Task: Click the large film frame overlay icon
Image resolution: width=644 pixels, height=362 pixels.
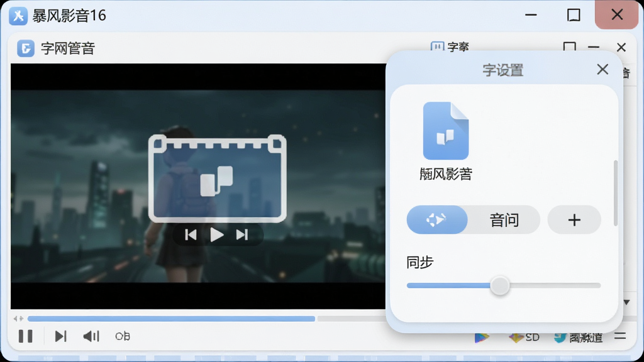Action: pos(217,178)
